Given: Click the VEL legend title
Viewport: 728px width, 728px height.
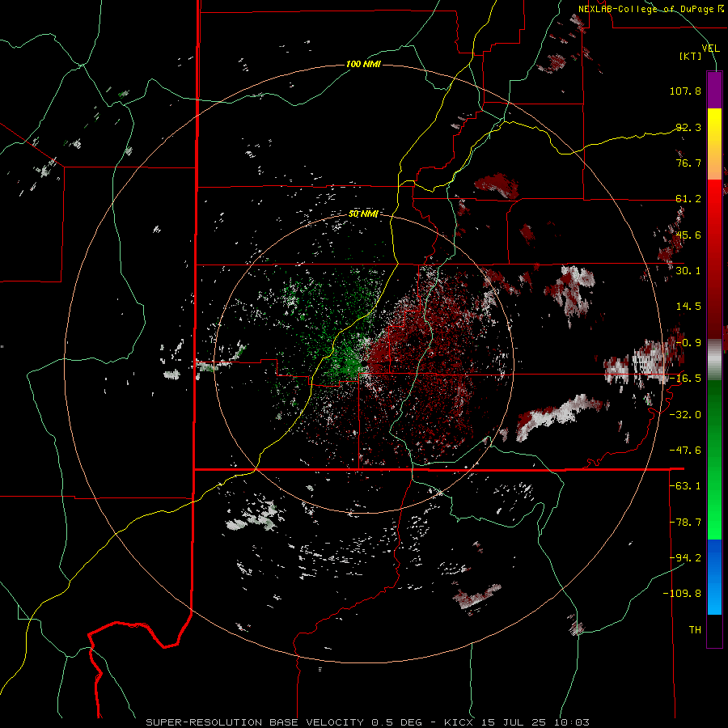Looking at the screenshot, I should [710, 49].
